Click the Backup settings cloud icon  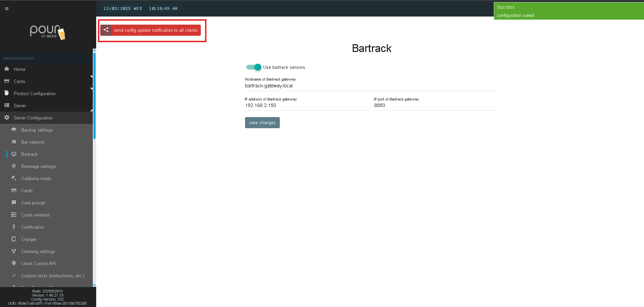14,130
